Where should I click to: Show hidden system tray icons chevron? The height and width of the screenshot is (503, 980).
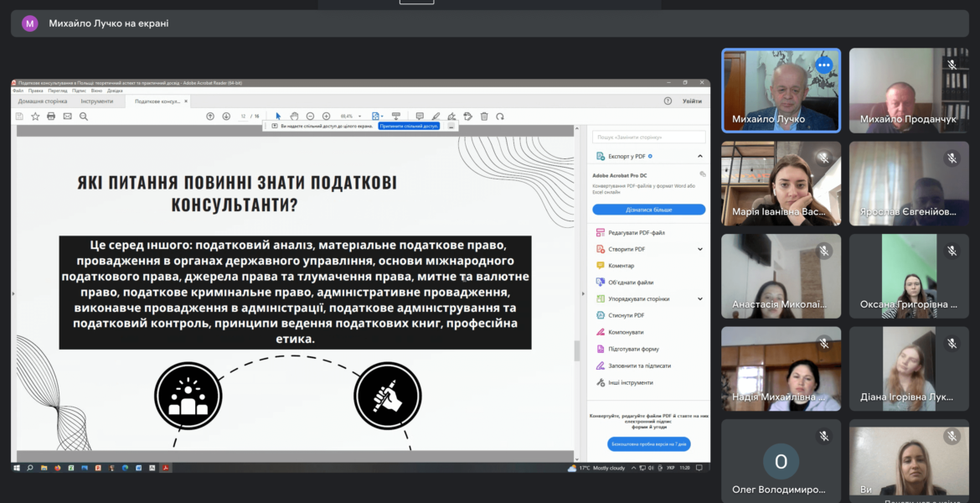click(633, 468)
